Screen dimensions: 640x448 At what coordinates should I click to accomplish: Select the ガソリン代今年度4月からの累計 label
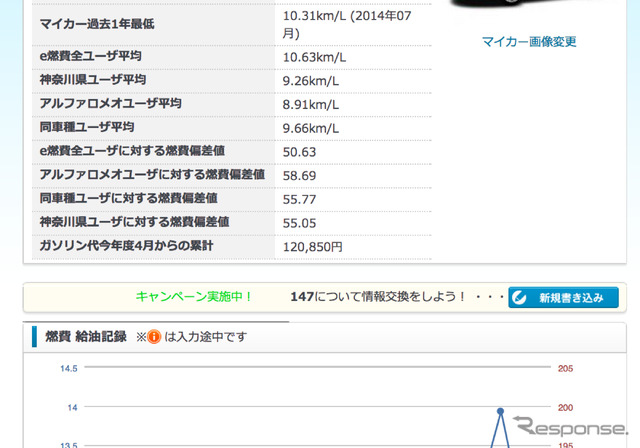pos(126,246)
